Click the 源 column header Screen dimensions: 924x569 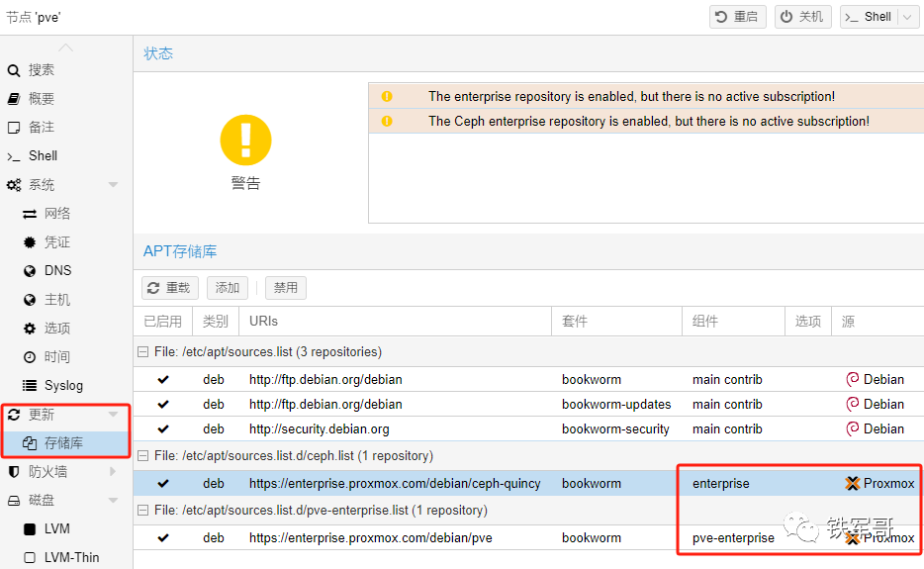pos(878,322)
